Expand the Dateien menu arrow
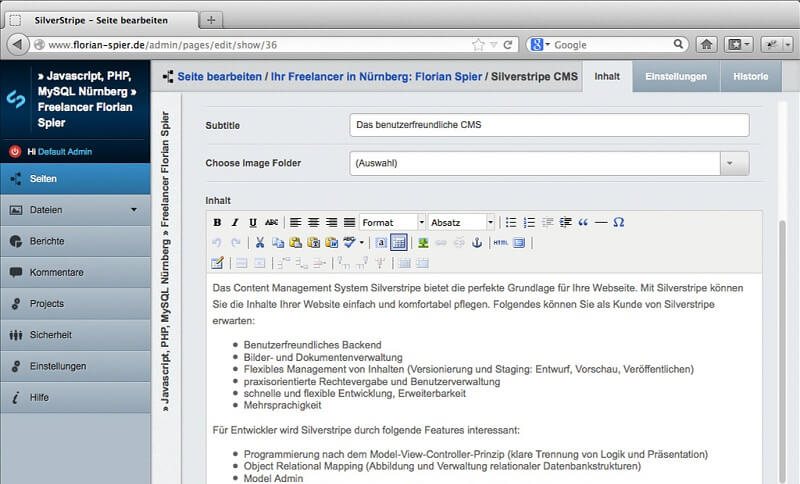The height and width of the screenshot is (484, 800). [134, 210]
